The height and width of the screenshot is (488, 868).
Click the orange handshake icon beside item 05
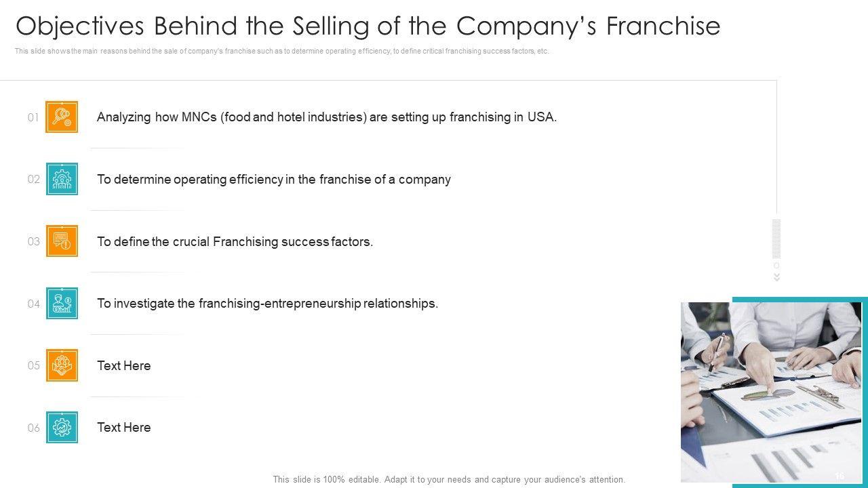coord(62,365)
